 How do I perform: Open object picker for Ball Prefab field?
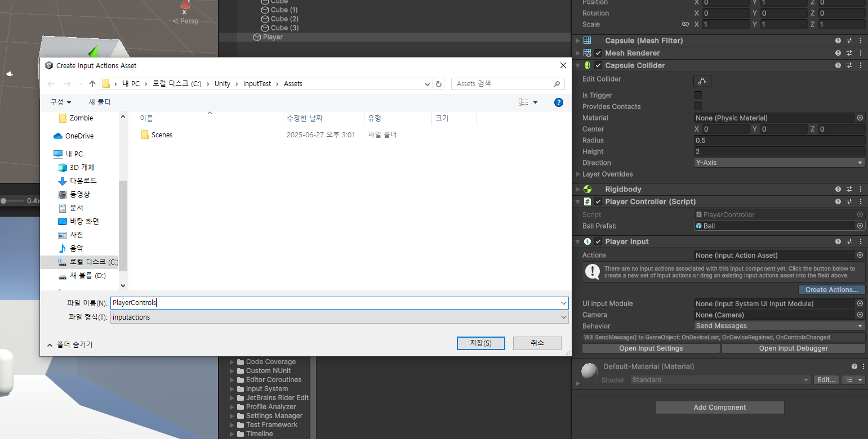[x=860, y=226]
